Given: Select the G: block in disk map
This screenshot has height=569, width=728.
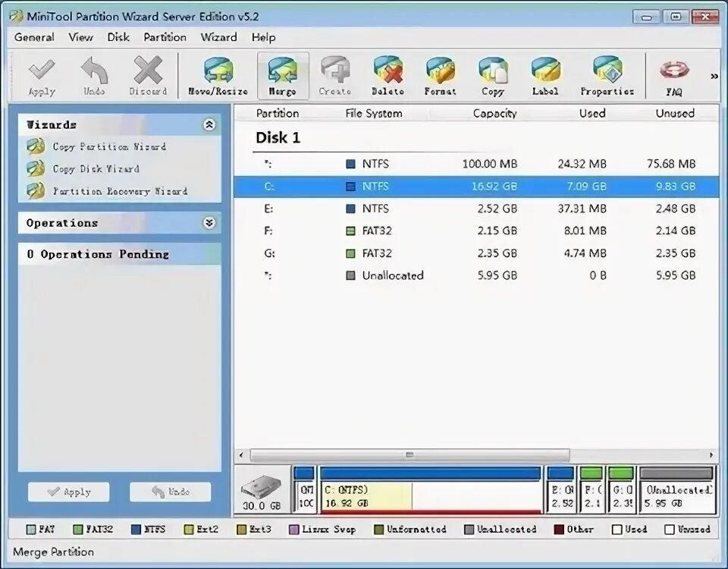Looking at the screenshot, I should (621, 491).
